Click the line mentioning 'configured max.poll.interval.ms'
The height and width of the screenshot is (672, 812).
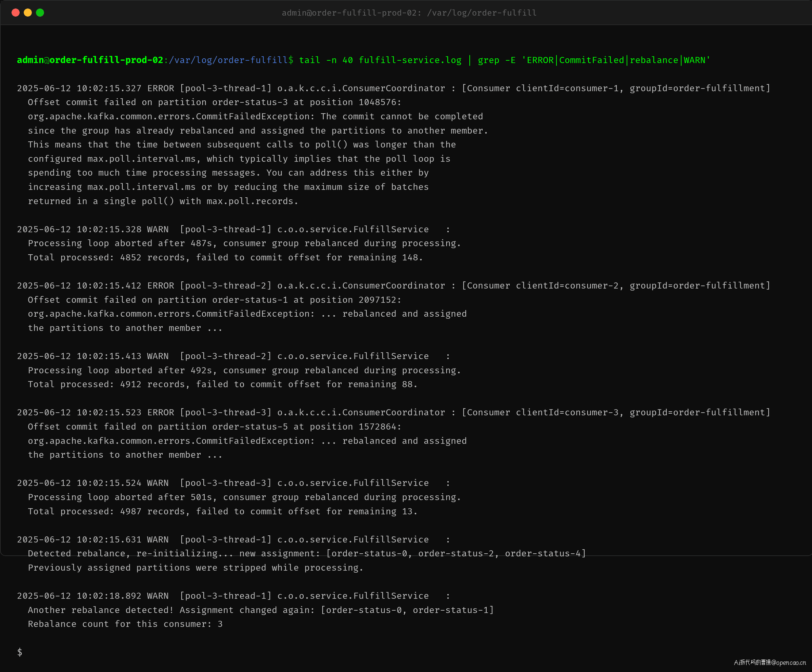tap(239, 159)
